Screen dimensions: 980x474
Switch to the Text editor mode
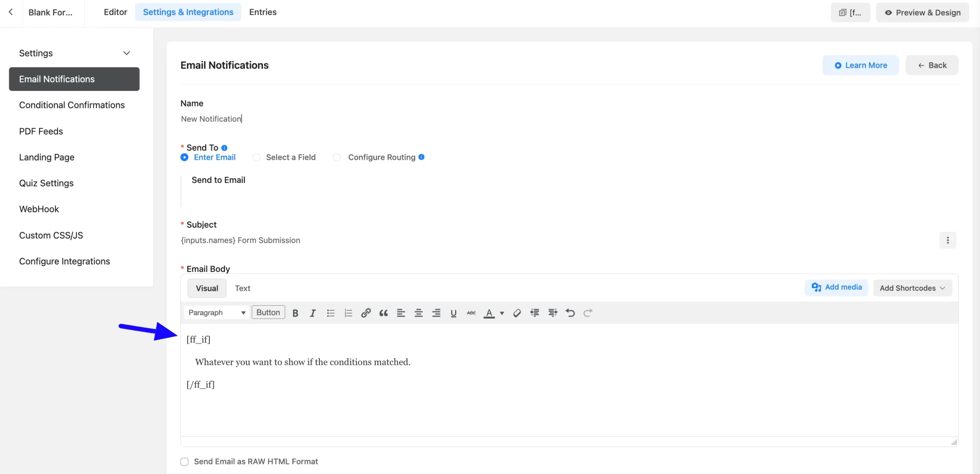[242, 288]
